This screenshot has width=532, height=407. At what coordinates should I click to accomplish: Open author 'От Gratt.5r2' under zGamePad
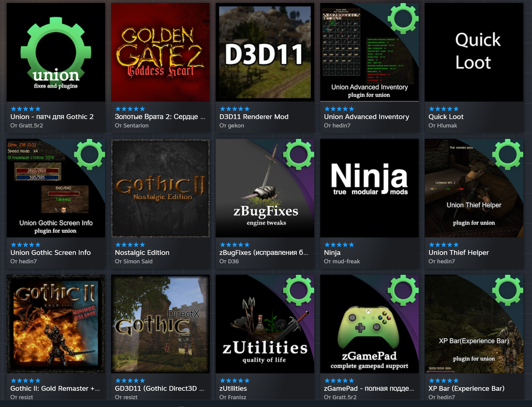click(340, 397)
